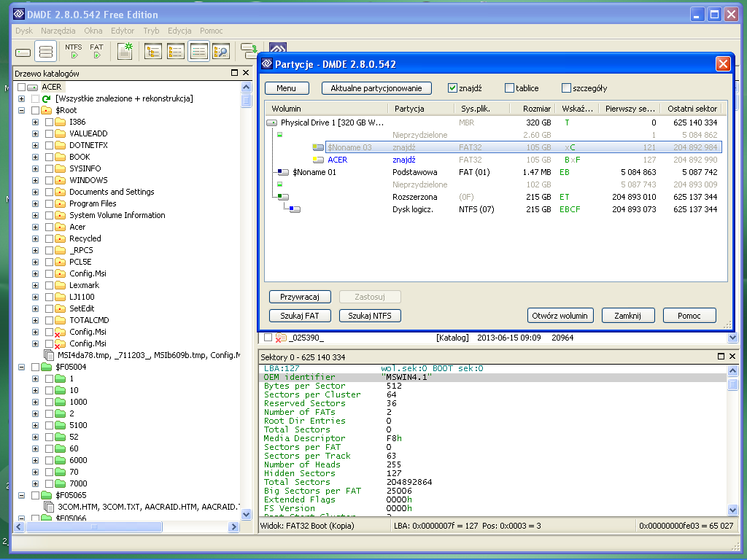The width and height of the screenshot is (747, 560).
Task: Expand the Recycled folder node
Action: (35, 238)
